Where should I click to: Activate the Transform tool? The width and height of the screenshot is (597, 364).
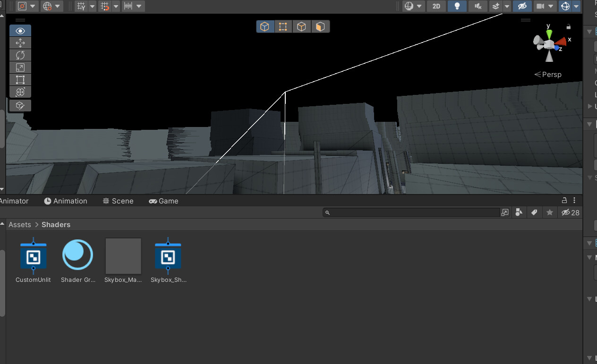pyautogui.click(x=20, y=92)
